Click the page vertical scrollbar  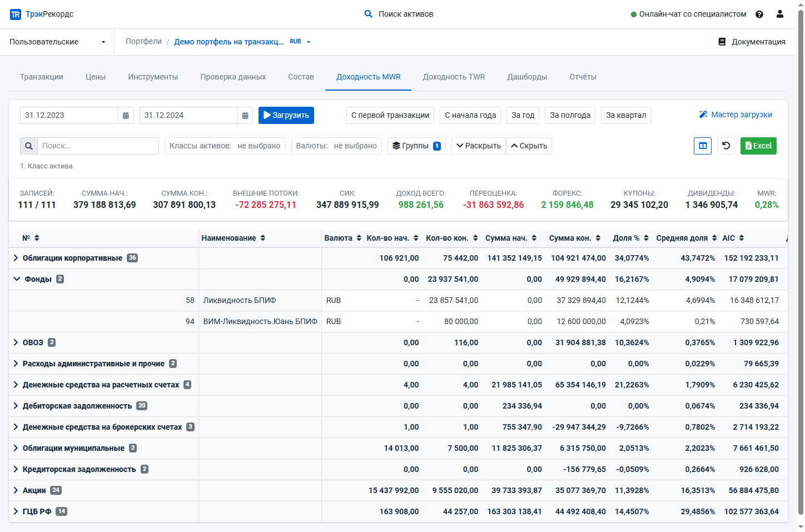click(x=801, y=261)
